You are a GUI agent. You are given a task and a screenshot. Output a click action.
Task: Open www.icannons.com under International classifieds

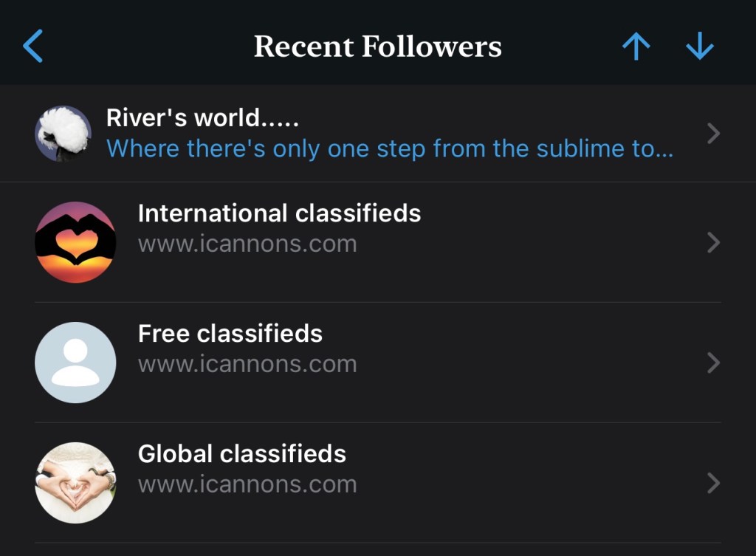point(247,244)
